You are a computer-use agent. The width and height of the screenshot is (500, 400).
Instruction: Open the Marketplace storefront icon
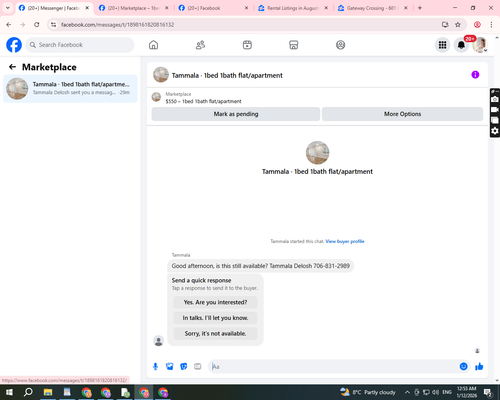pyautogui.click(x=294, y=45)
